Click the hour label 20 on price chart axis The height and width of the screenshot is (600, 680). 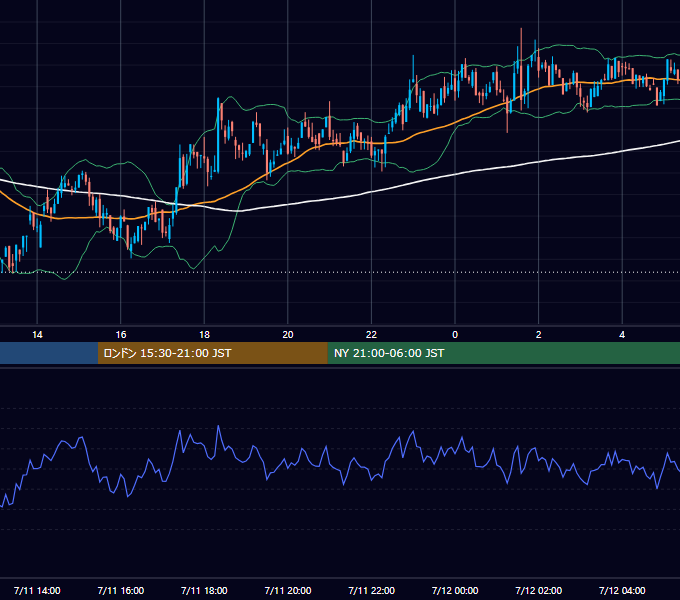pyautogui.click(x=288, y=335)
